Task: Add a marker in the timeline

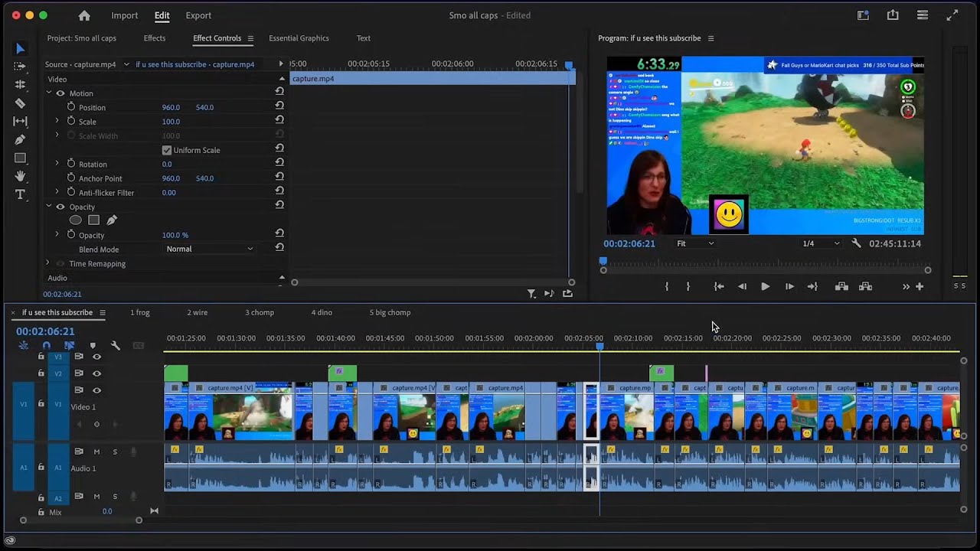Action: point(93,346)
